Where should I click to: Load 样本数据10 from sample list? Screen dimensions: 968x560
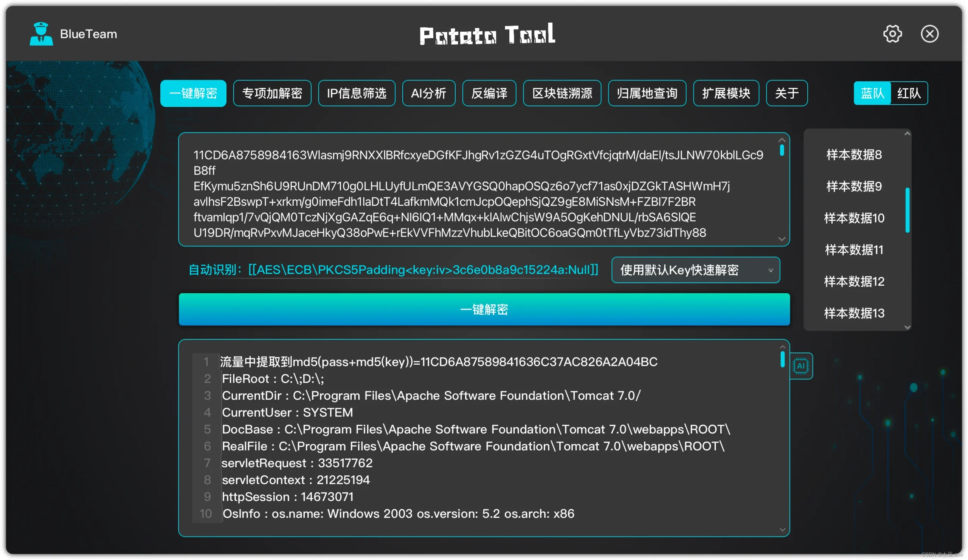tap(854, 218)
